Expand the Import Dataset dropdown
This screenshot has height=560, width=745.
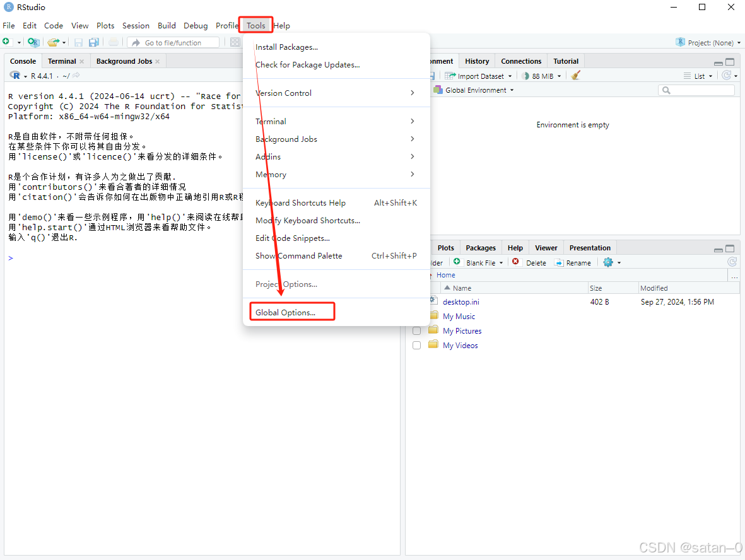click(x=510, y=76)
